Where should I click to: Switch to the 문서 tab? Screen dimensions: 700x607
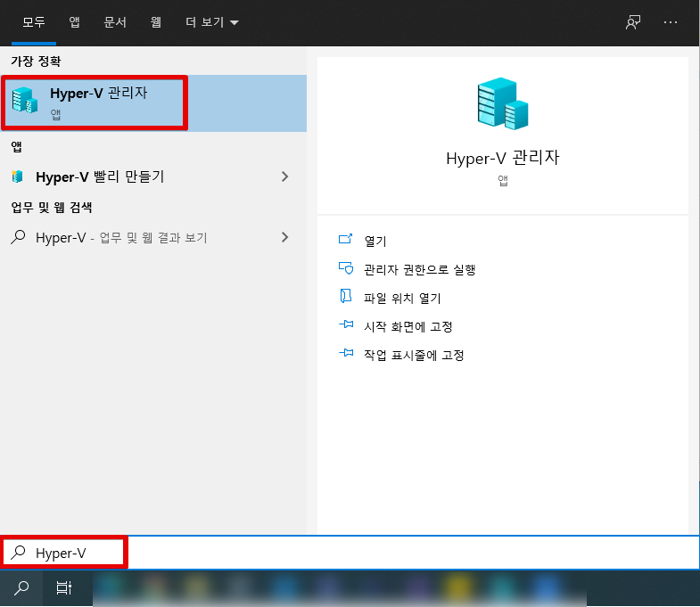(x=115, y=22)
